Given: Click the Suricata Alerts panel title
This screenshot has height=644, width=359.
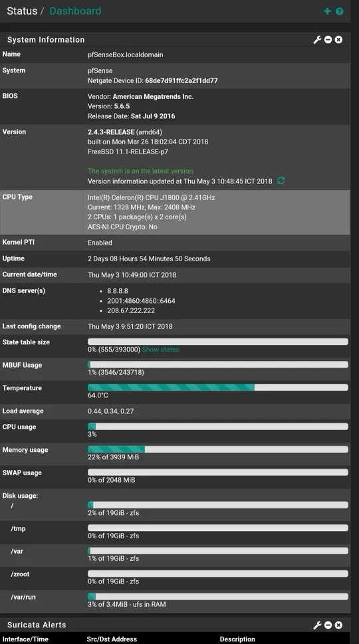Looking at the screenshot, I should point(37,625).
